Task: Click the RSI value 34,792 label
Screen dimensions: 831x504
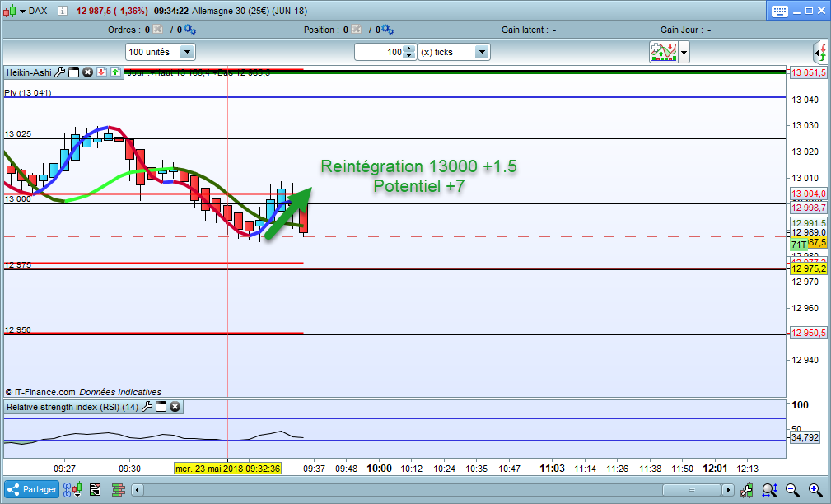Action: point(805,437)
